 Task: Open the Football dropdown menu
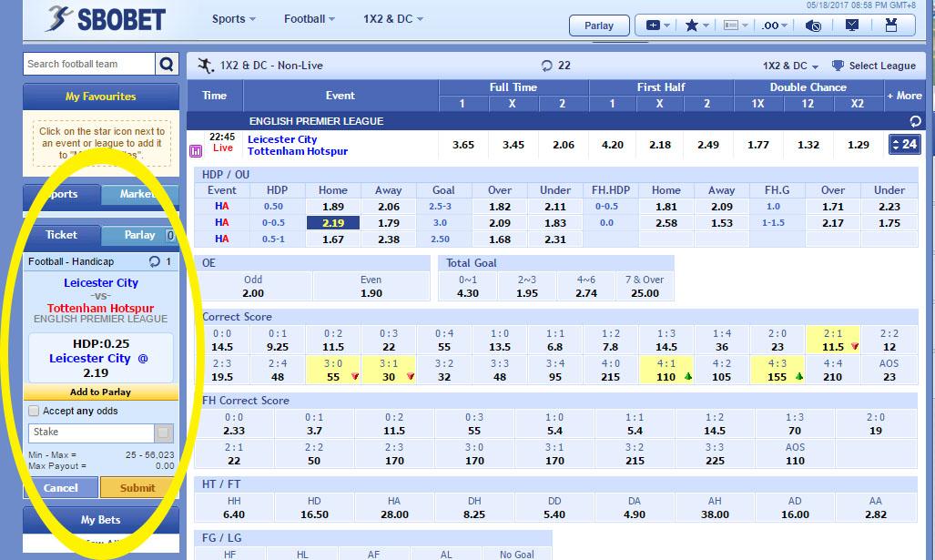pos(309,19)
